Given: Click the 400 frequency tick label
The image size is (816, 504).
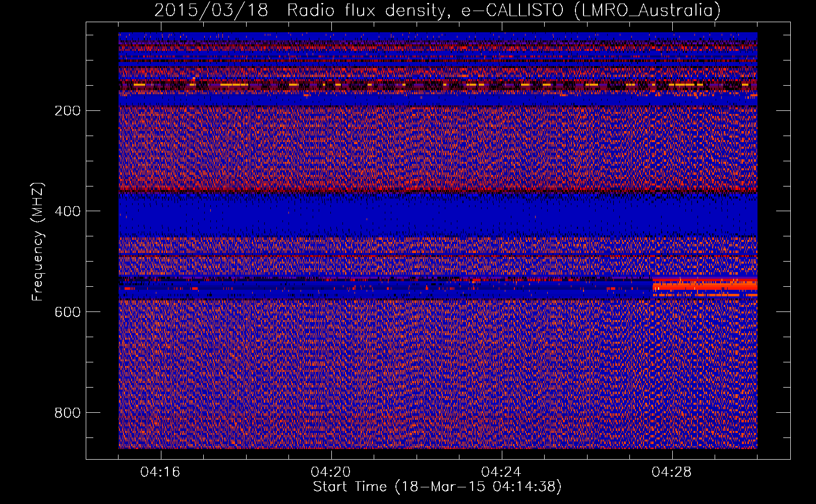Looking at the screenshot, I should (x=68, y=211).
